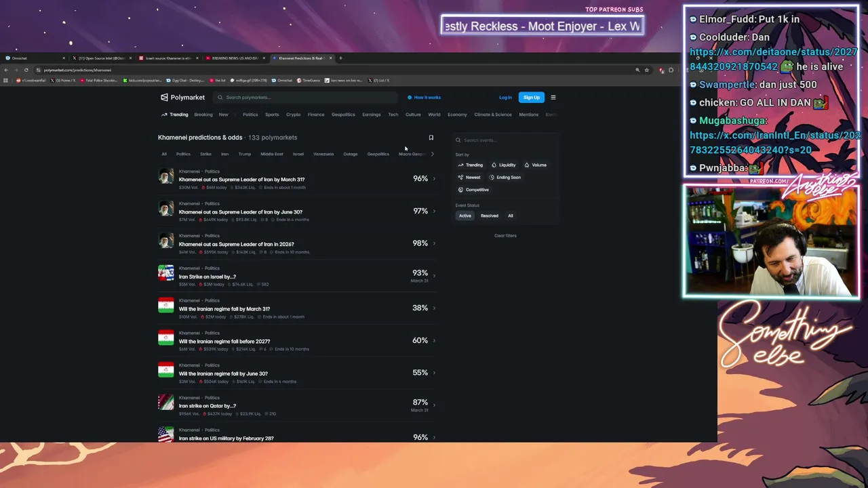Click Clear filters
The width and height of the screenshot is (868, 488).
coord(505,236)
